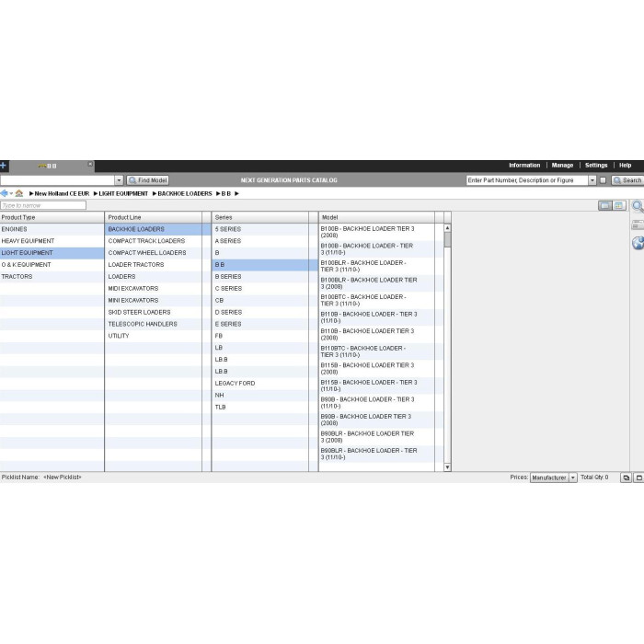The width and height of the screenshot is (644, 644).
Task: Open back-history dropdown next to blue arrow
Action: (11, 193)
